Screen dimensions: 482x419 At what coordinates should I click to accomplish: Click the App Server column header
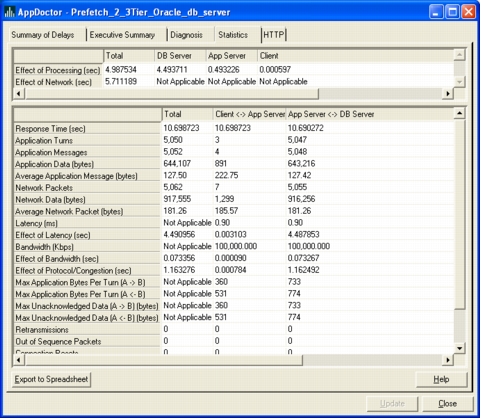(x=232, y=56)
